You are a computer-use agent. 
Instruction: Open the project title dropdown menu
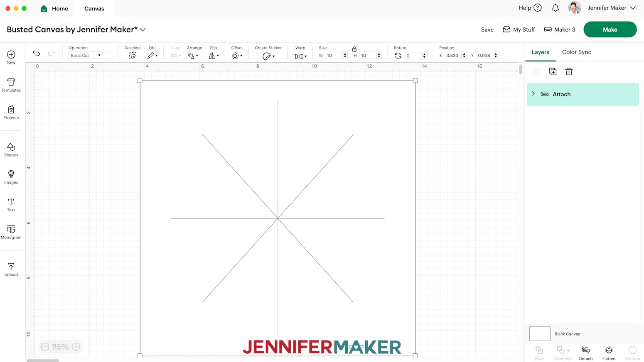143,30
